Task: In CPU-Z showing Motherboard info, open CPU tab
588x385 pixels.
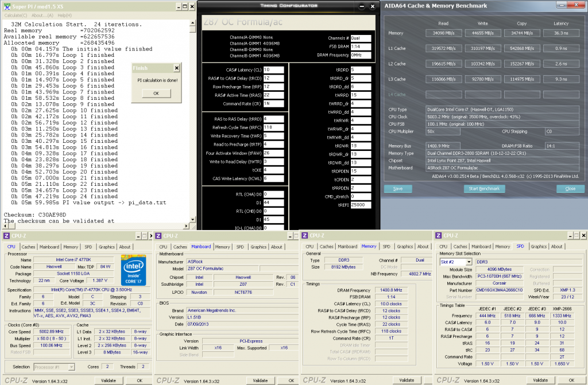Action: click(163, 247)
